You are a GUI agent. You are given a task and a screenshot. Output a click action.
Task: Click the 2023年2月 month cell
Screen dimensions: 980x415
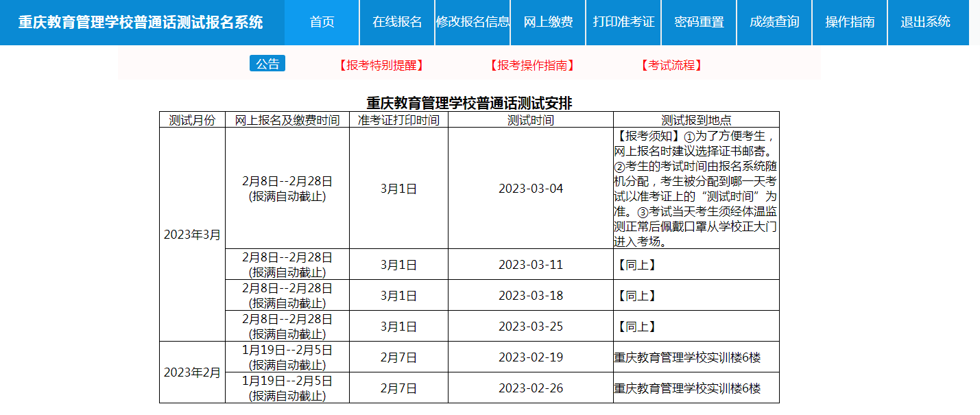192,372
